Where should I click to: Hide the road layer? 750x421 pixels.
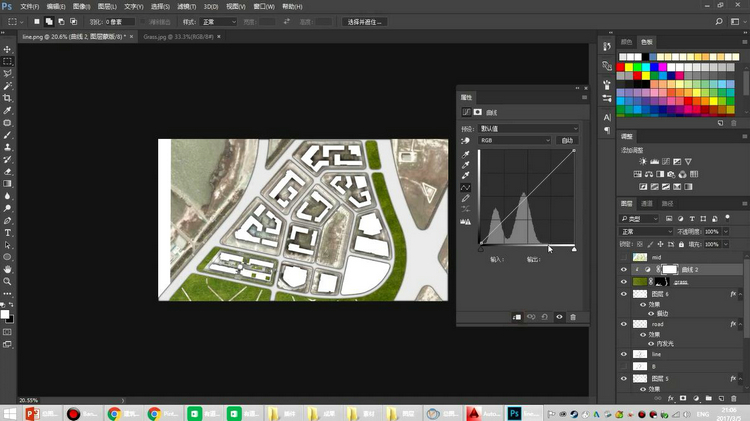click(624, 324)
